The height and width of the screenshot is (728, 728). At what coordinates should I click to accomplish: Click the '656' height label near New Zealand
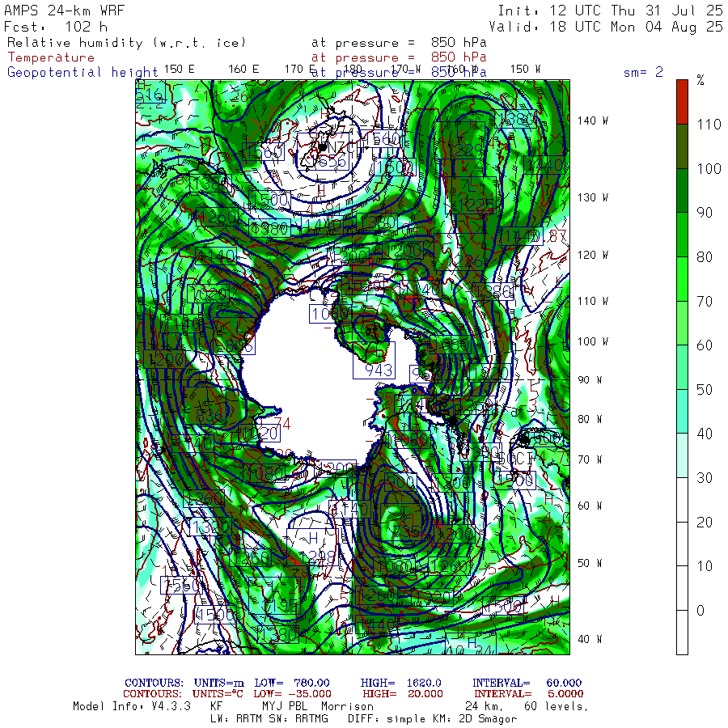point(332,162)
